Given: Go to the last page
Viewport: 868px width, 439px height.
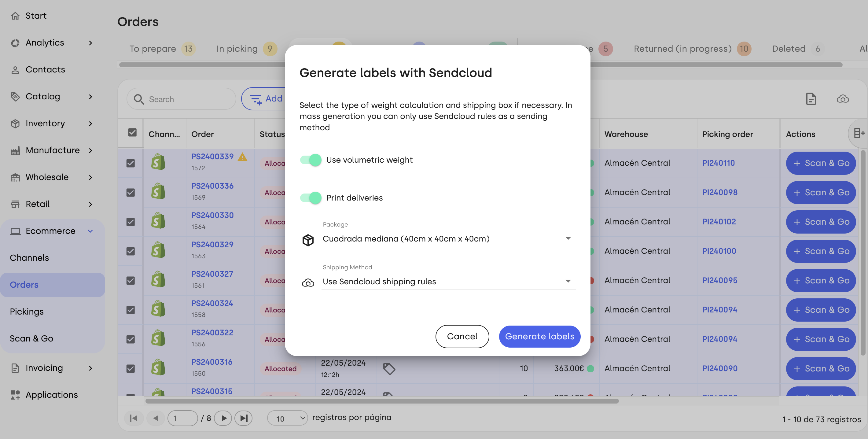Looking at the screenshot, I should tap(244, 418).
